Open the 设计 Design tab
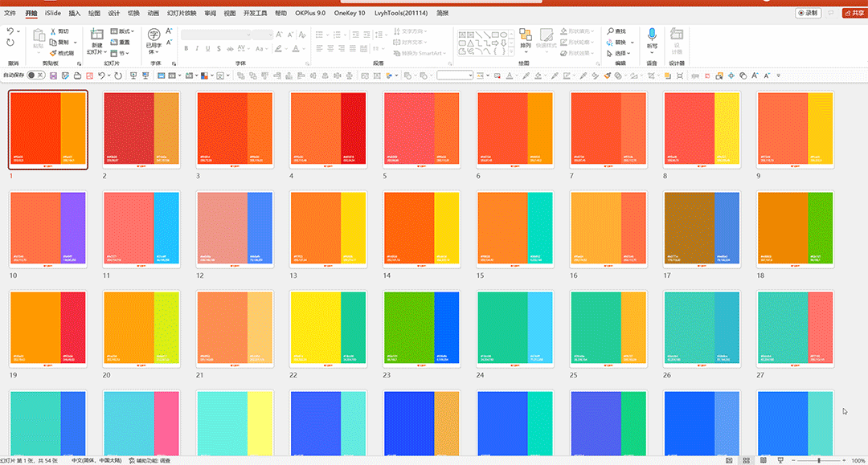This screenshot has height=465, width=868. [x=114, y=13]
